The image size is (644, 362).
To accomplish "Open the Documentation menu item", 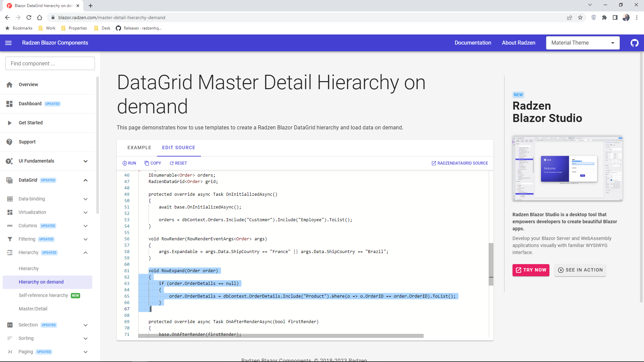I will tap(473, 43).
